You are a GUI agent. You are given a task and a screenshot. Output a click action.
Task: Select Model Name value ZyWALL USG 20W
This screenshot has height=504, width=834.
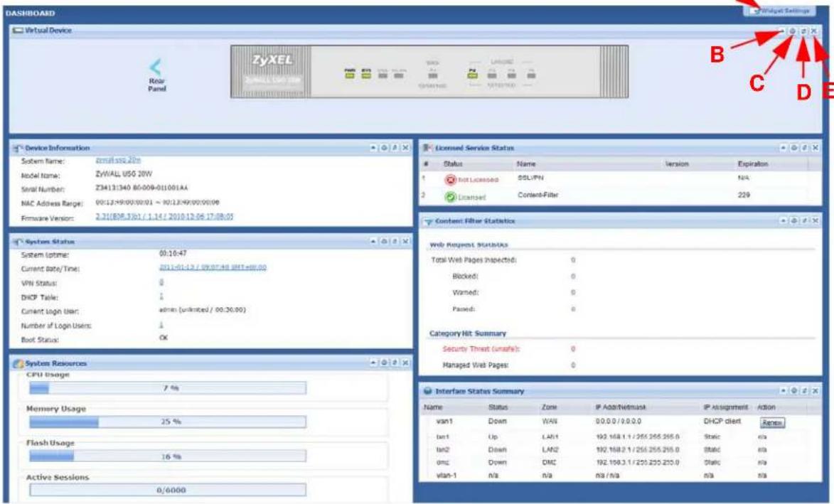(x=124, y=174)
